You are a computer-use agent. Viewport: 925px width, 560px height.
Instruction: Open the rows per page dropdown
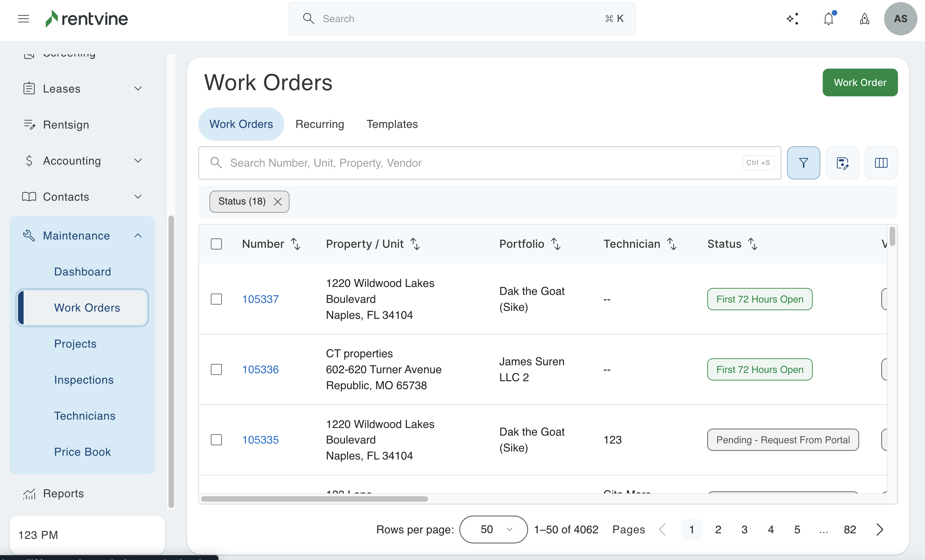tap(493, 529)
